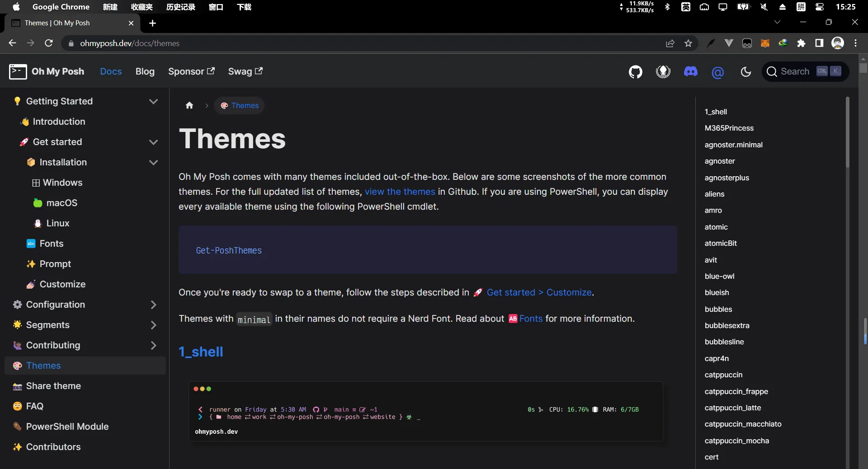Screen dimensions: 868x469
Task: Close the Themes | Oh My Posh tab
Action: pyautogui.click(x=131, y=23)
